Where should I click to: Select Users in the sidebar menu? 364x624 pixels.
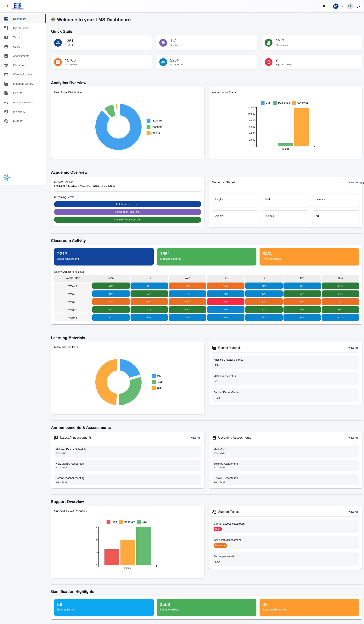(16, 47)
